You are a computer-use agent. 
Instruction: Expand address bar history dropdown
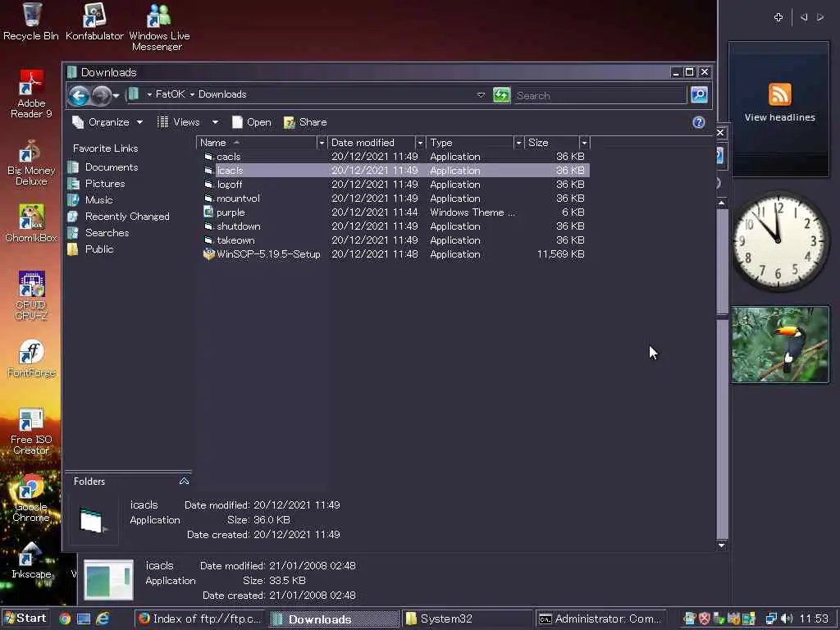481,95
